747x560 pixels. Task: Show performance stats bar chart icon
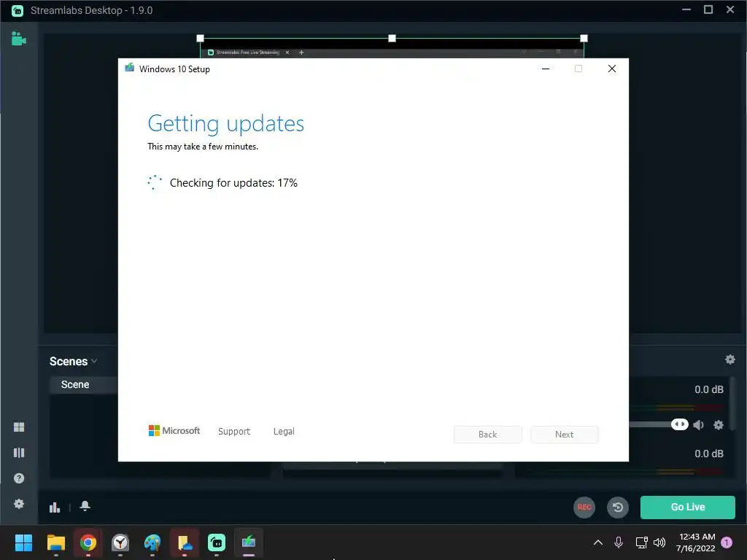pyautogui.click(x=55, y=507)
